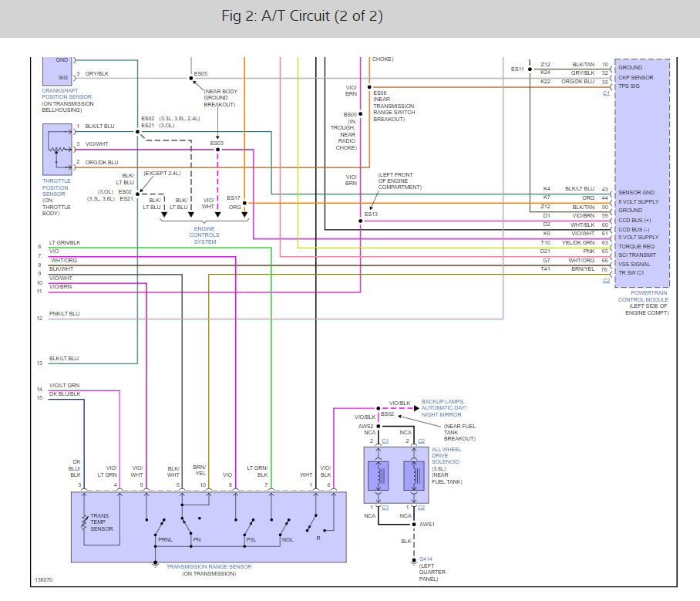Click the Crankshaft Position Sensor label
Viewport: 700px width, 601px height.
coord(68,96)
